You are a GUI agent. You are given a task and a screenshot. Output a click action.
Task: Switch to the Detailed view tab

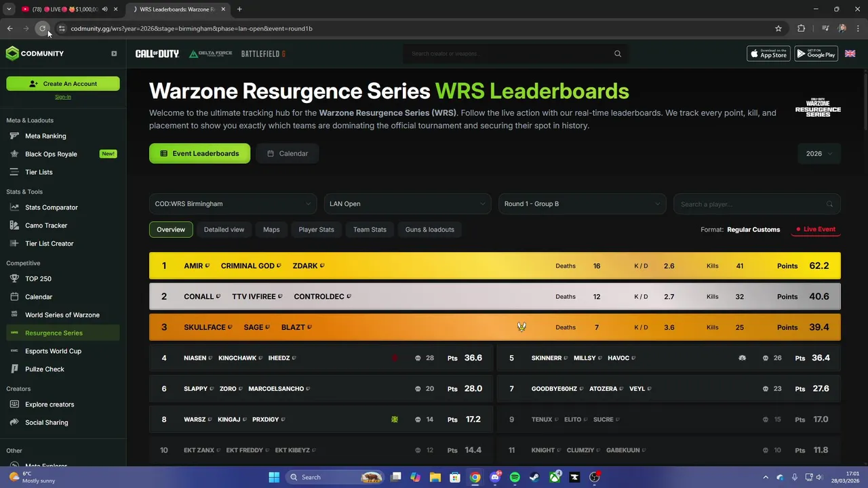click(224, 230)
